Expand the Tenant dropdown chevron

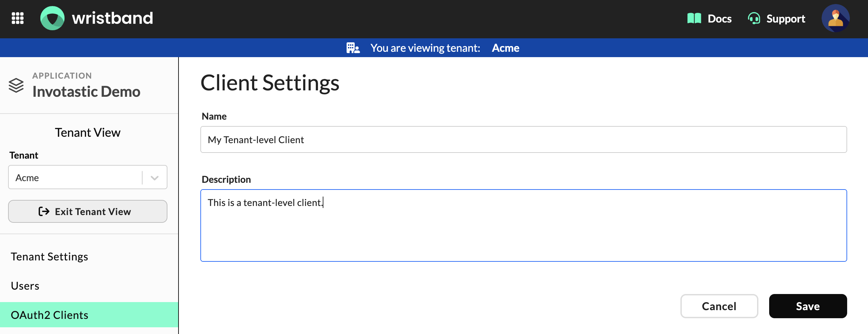point(154,177)
